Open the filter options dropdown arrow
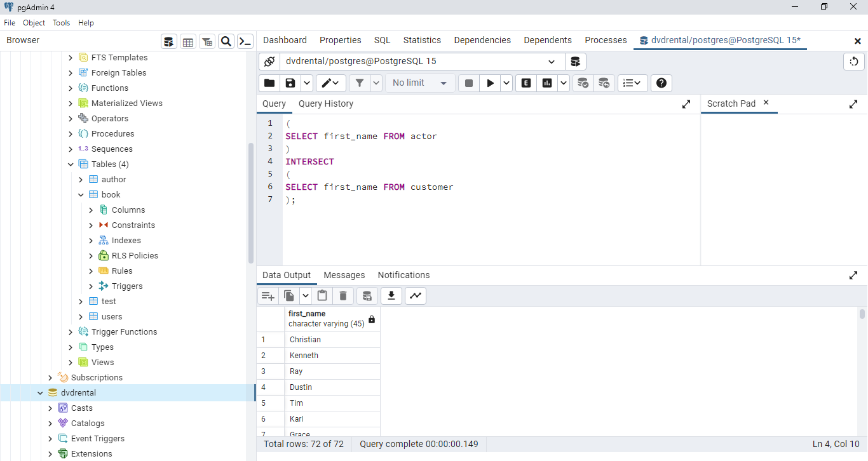 376,83
